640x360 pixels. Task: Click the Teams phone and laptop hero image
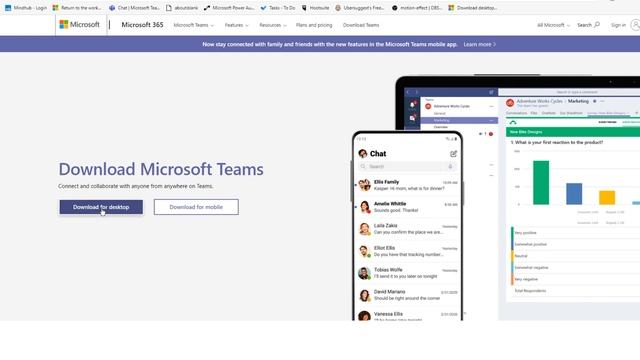pyautogui.click(x=496, y=198)
